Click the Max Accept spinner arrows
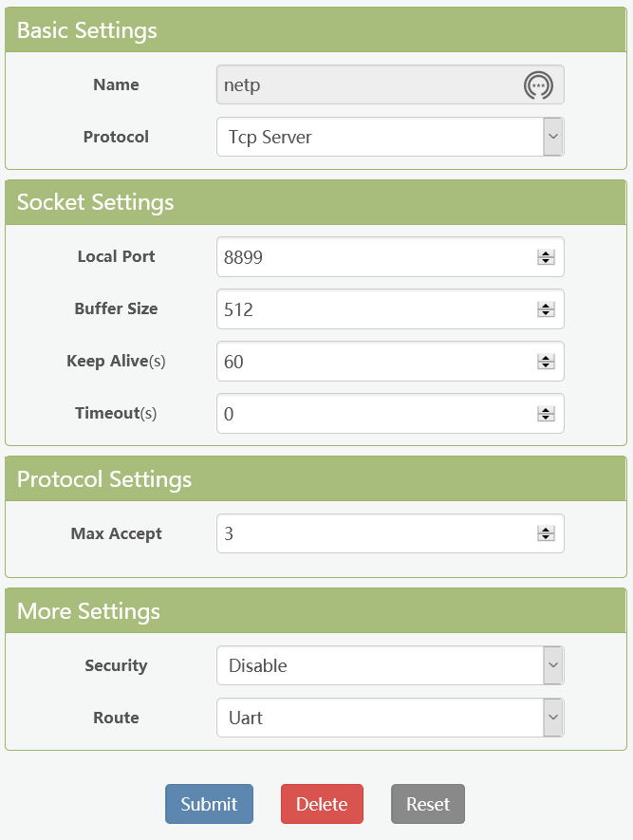This screenshot has width=633, height=840. point(546,534)
